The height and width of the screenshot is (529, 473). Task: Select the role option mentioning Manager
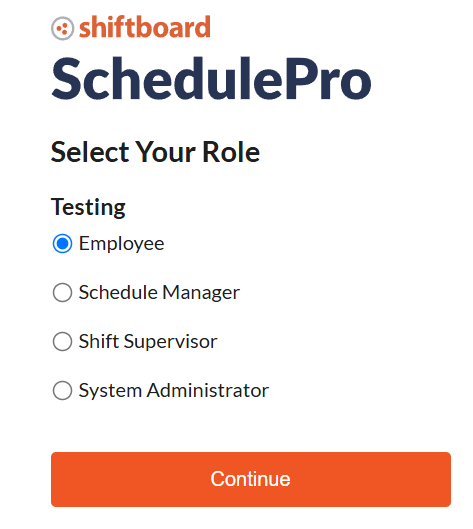pyautogui.click(x=62, y=292)
